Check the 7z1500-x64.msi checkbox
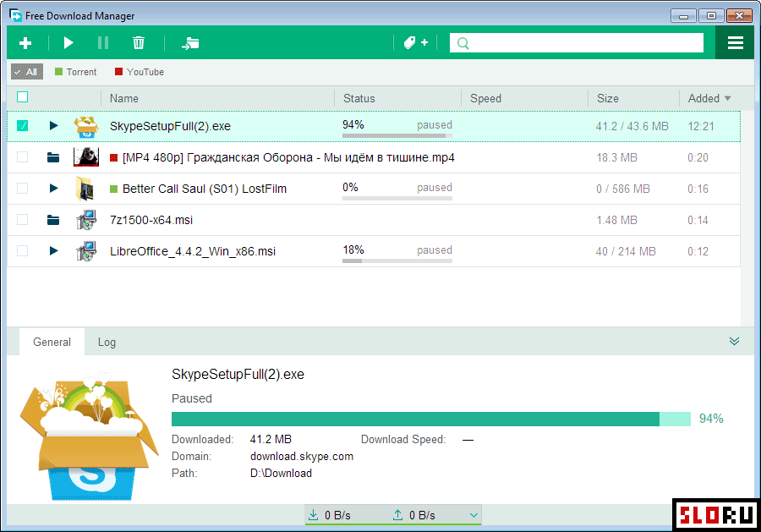 click(x=22, y=220)
